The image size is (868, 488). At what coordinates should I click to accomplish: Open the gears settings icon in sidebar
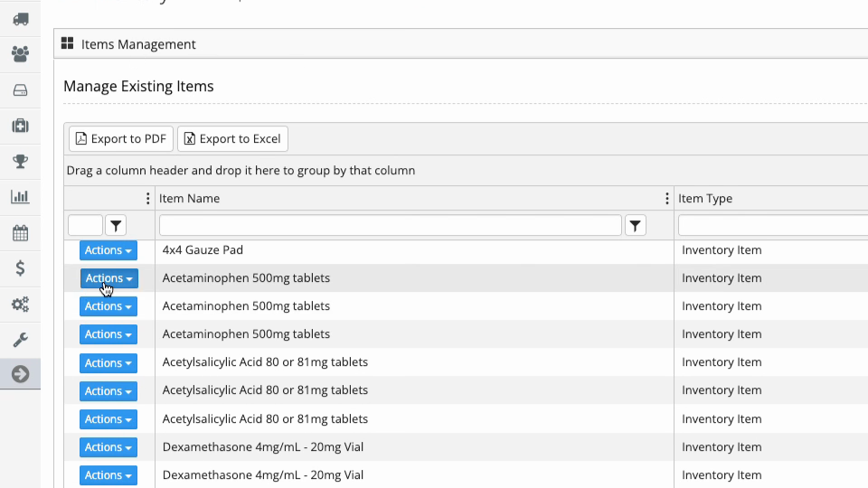[21, 304]
